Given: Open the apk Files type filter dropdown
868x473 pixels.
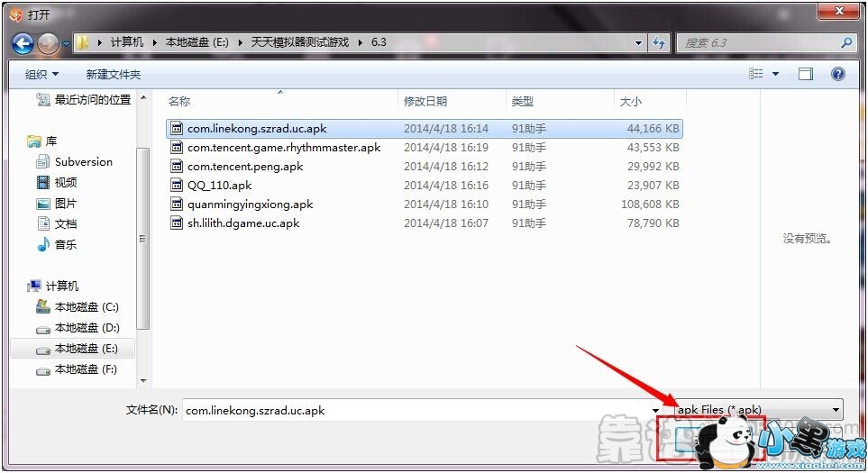Looking at the screenshot, I should pyautogui.click(x=758, y=410).
